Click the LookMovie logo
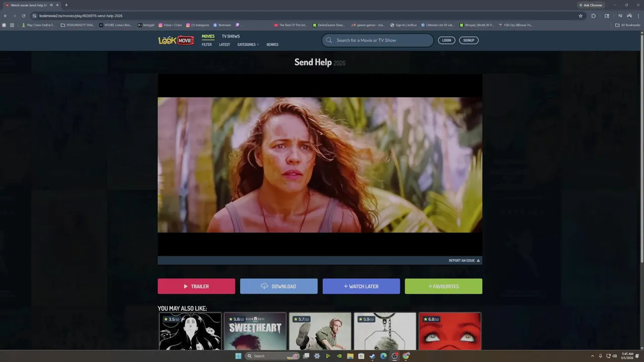The image size is (644, 362). [176, 40]
